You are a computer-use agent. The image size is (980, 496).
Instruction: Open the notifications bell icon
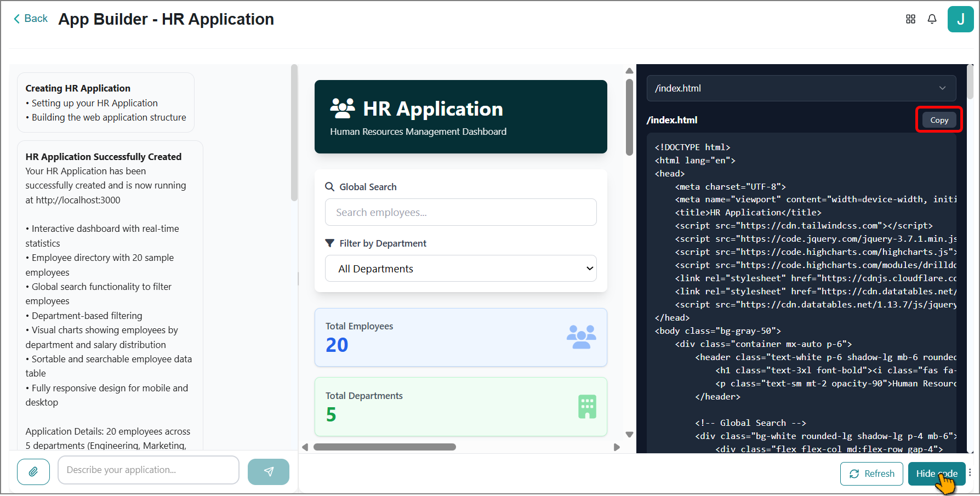pos(932,19)
